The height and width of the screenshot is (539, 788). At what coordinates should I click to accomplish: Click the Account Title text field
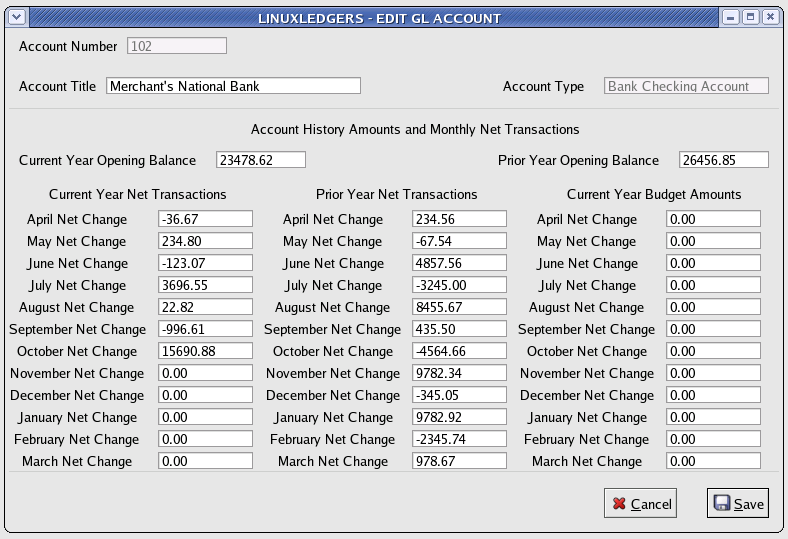pos(233,86)
